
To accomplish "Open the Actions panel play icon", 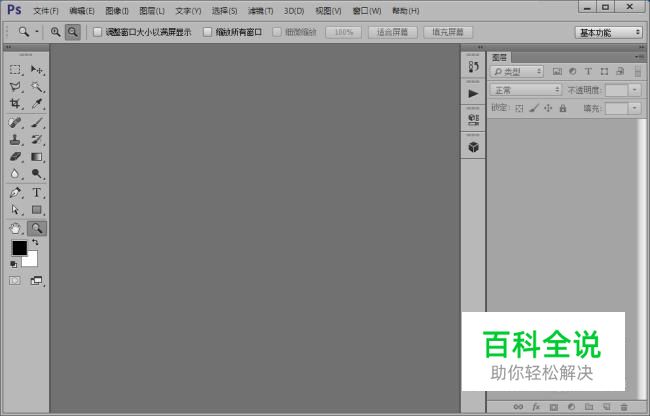I will click(x=473, y=94).
